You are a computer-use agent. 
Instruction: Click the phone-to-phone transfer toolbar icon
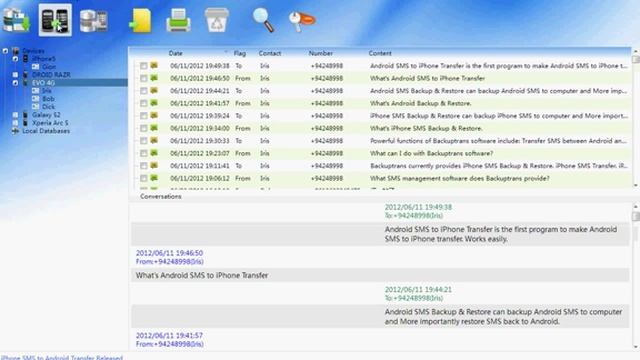55,20
